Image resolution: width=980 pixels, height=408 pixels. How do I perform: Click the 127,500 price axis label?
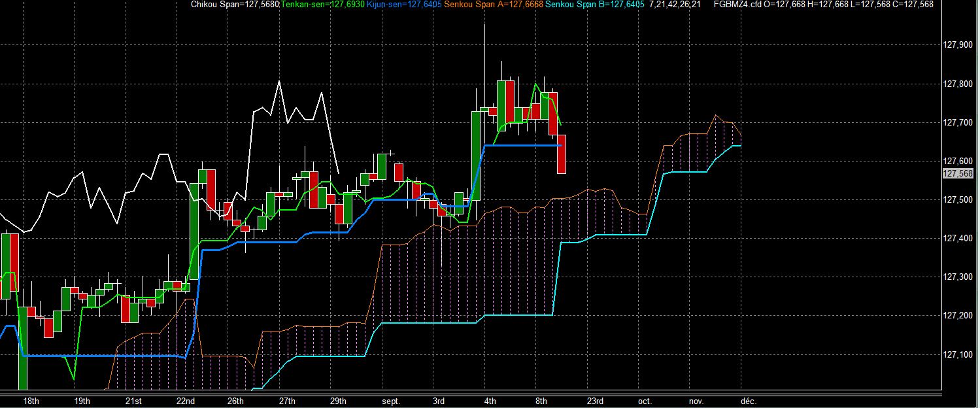(958, 200)
